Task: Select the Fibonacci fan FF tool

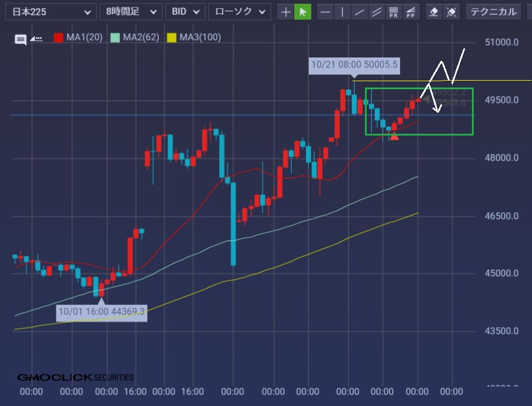Action: (x=411, y=11)
